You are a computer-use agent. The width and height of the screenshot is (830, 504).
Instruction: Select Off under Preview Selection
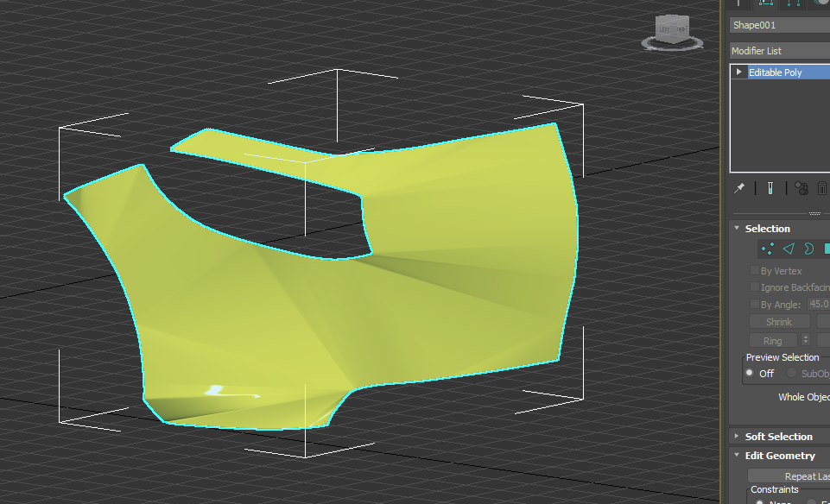[750, 373]
